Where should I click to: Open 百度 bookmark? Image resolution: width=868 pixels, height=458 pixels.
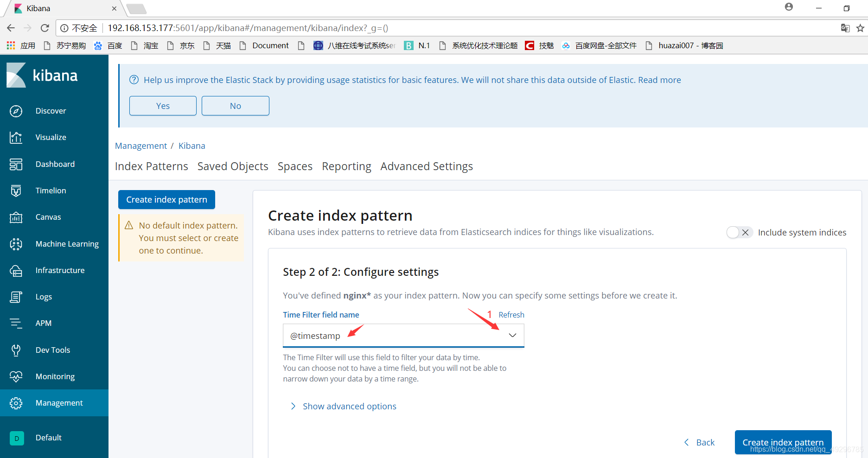point(108,45)
